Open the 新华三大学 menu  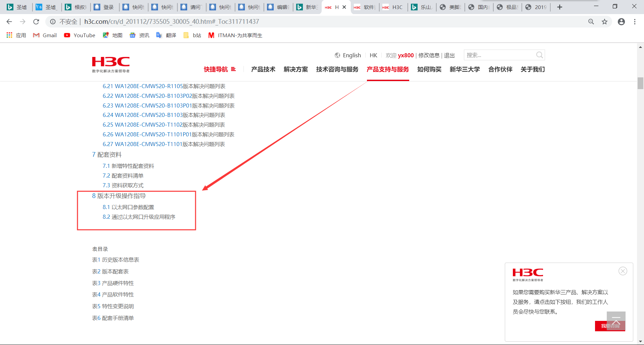click(x=465, y=69)
